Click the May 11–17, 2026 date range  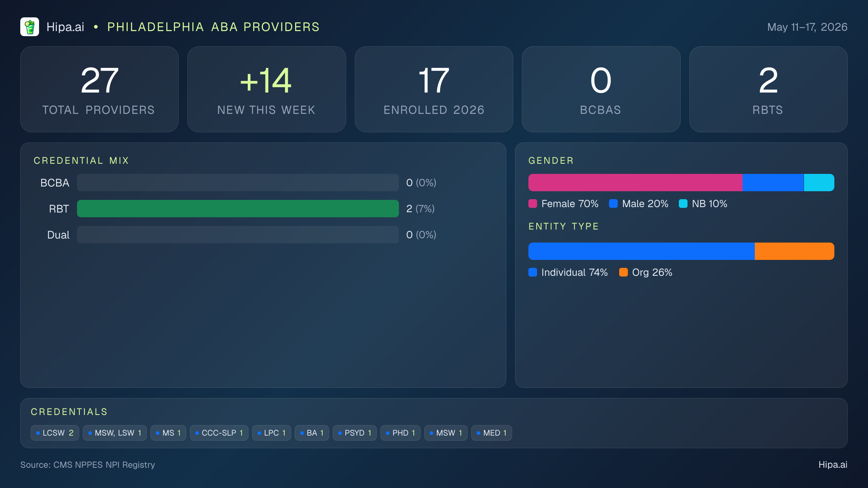click(807, 27)
